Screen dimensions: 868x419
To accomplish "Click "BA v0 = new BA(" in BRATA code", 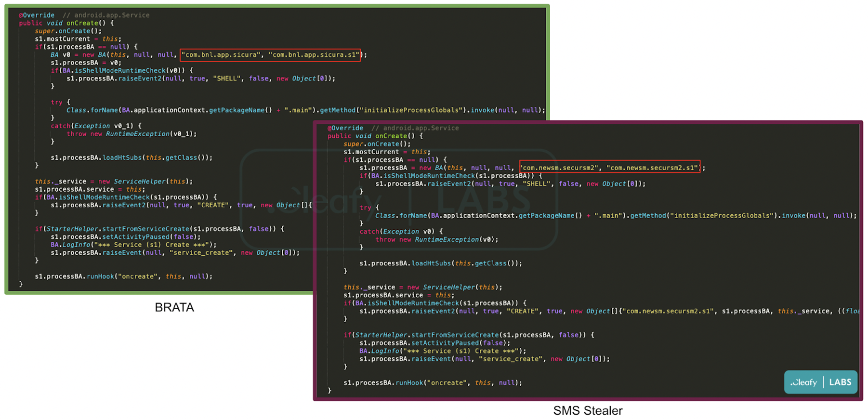I will (x=80, y=55).
